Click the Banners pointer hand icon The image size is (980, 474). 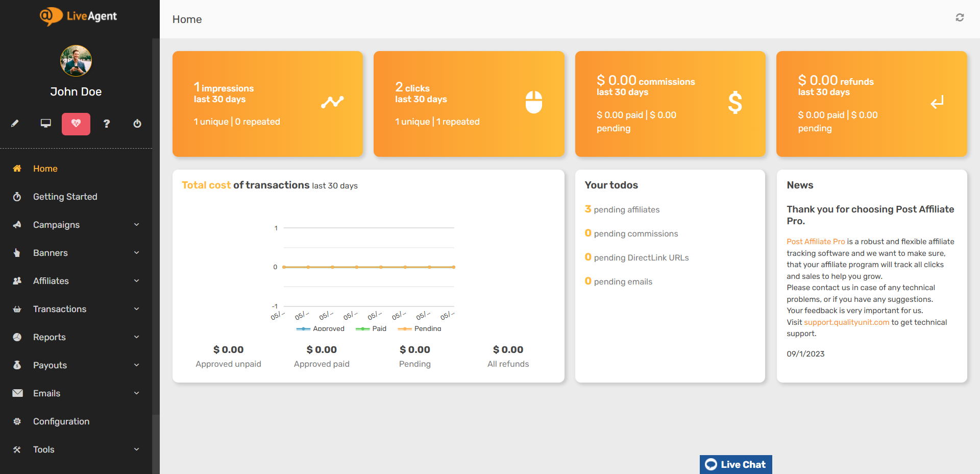tap(17, 253)
